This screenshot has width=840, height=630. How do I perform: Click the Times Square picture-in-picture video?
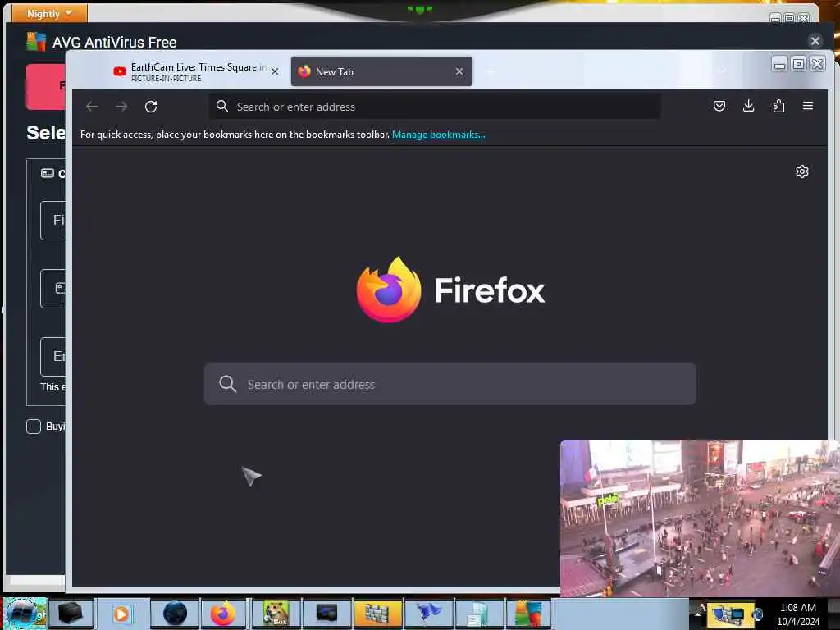pyautogui.click(x=700, y=518)
